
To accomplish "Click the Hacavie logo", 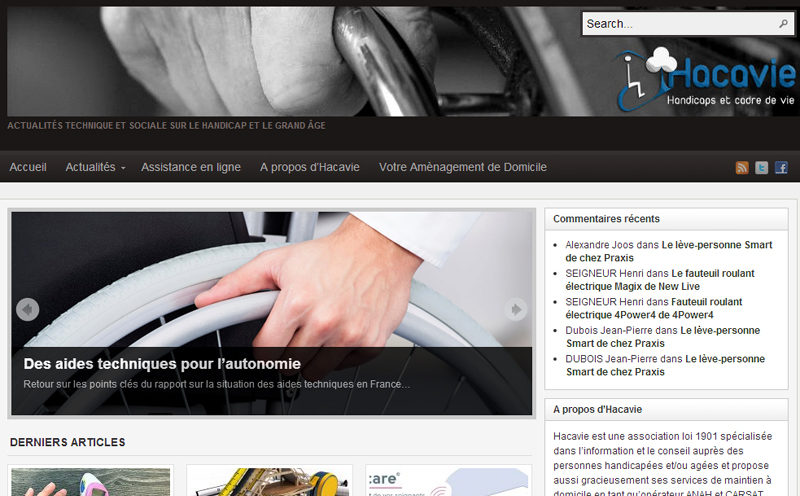I will tap(705, 79).
